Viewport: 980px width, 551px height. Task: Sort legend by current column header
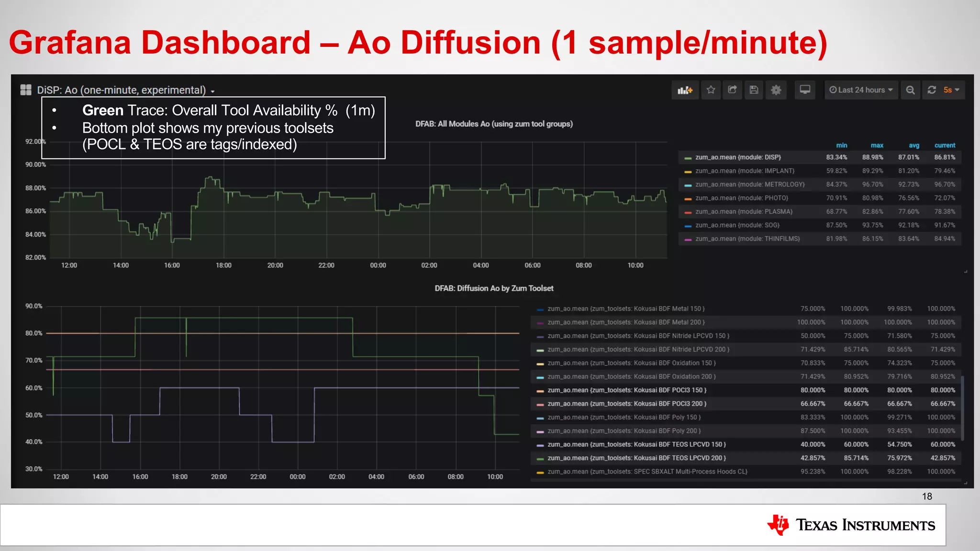point(945,145)
